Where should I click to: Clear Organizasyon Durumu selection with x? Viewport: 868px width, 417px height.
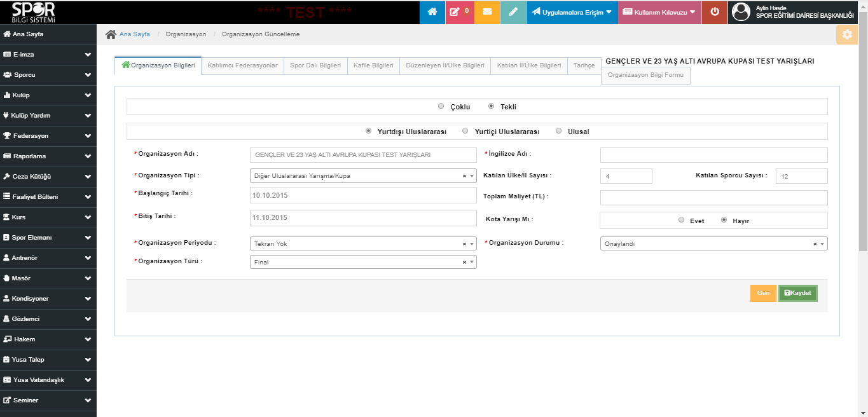[815, 244]
